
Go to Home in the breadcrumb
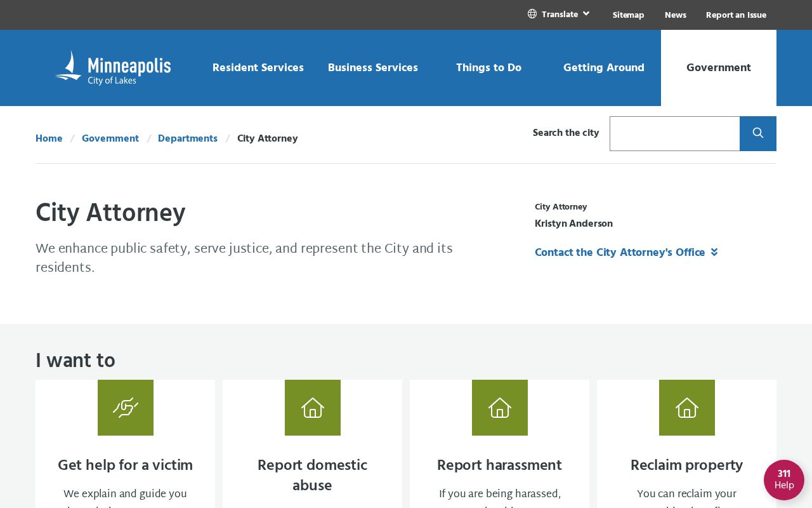pyautogui.click(x=49, y=138)
